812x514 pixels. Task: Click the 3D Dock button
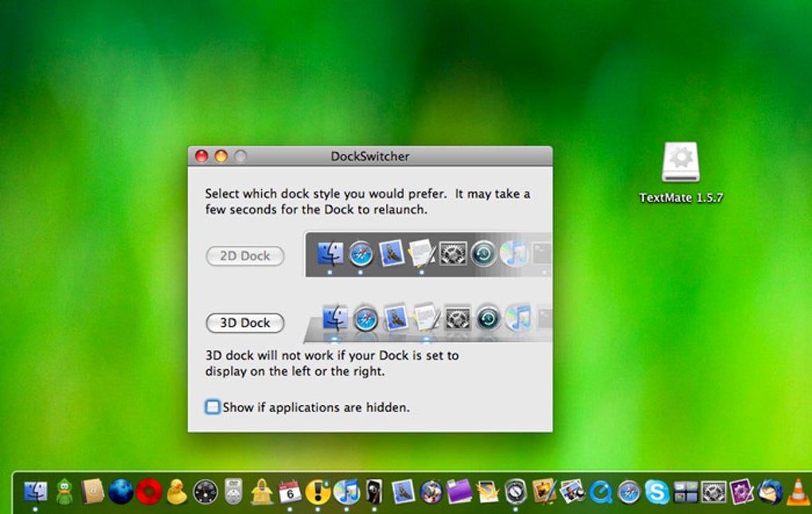pyautogui.click(x=245, y=323)
